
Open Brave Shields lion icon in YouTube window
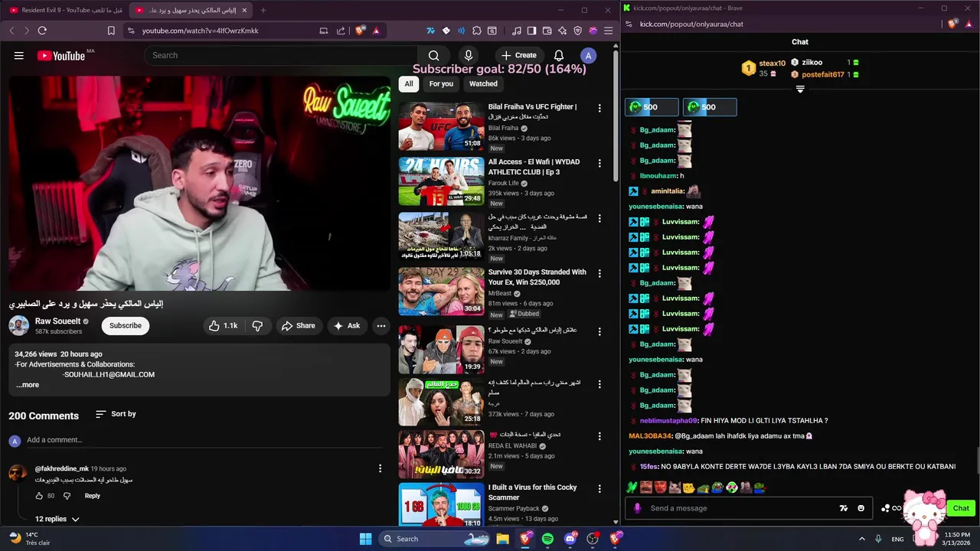[360, 31]
